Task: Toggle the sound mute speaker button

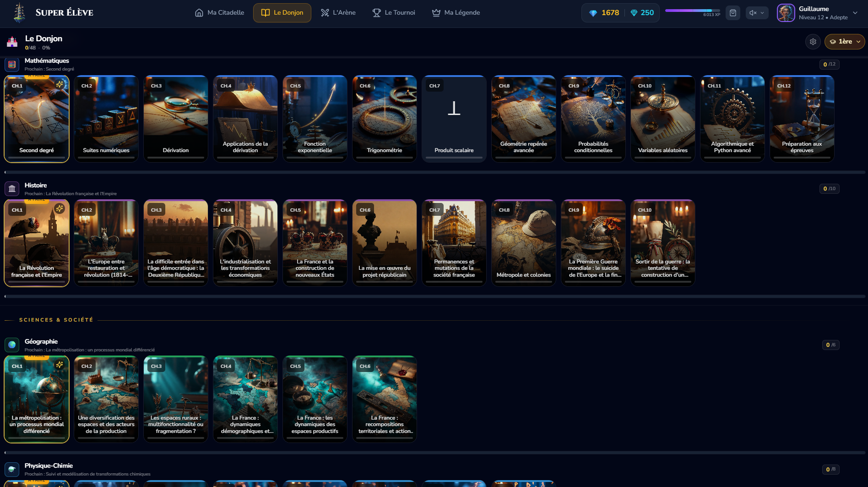Action: (753, 13)
